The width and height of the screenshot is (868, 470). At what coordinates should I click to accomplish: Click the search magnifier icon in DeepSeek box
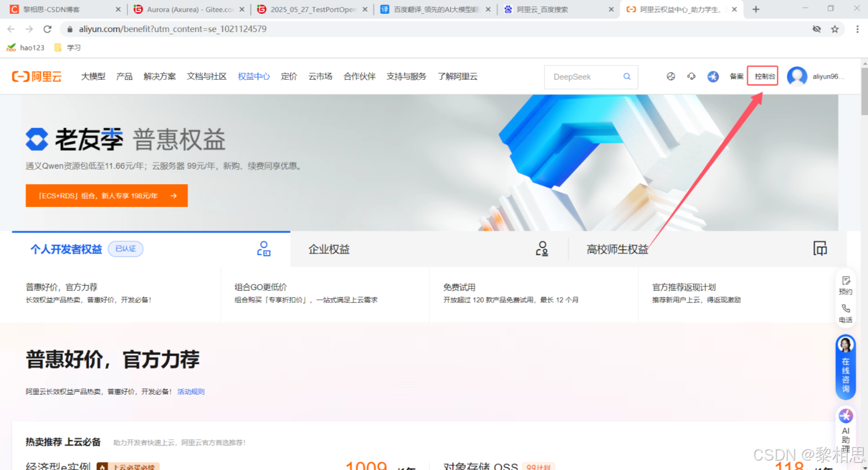coord(627,76)
